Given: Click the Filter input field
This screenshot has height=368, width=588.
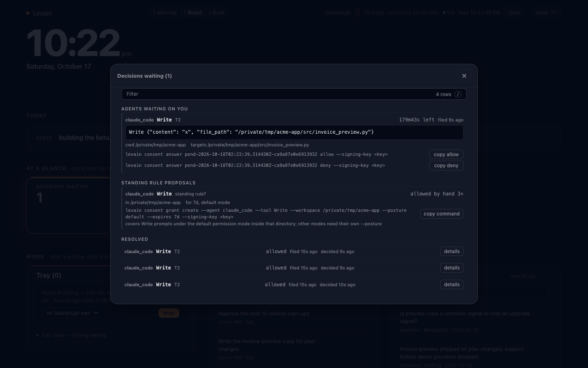Looking at the screenshot, I should [294, 94].
